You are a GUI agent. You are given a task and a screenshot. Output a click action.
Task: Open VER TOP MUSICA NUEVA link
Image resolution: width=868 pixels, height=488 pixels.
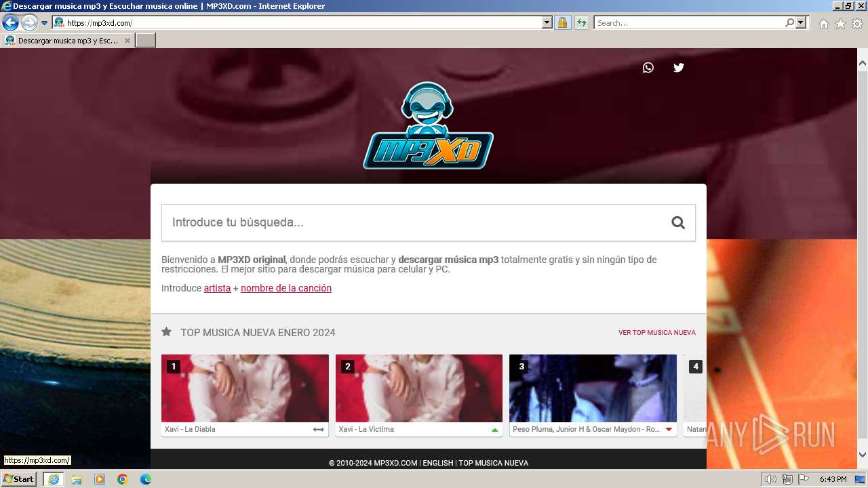click(x=657, y=333)
